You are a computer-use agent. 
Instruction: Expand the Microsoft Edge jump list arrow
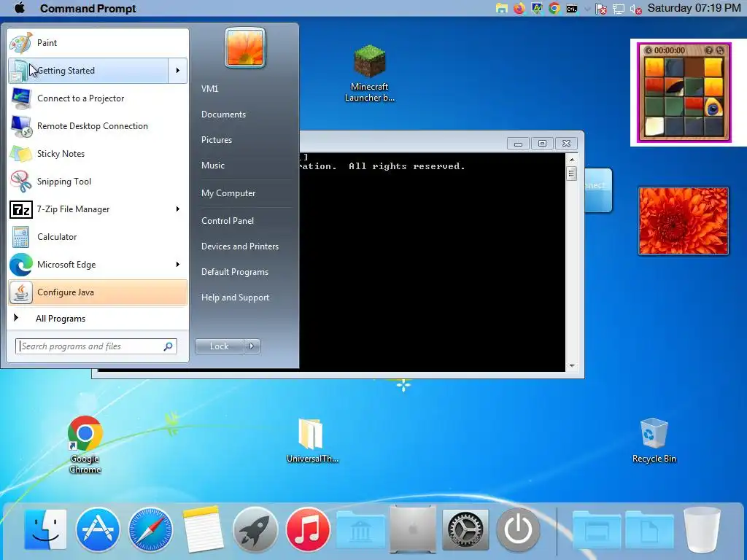178,264
